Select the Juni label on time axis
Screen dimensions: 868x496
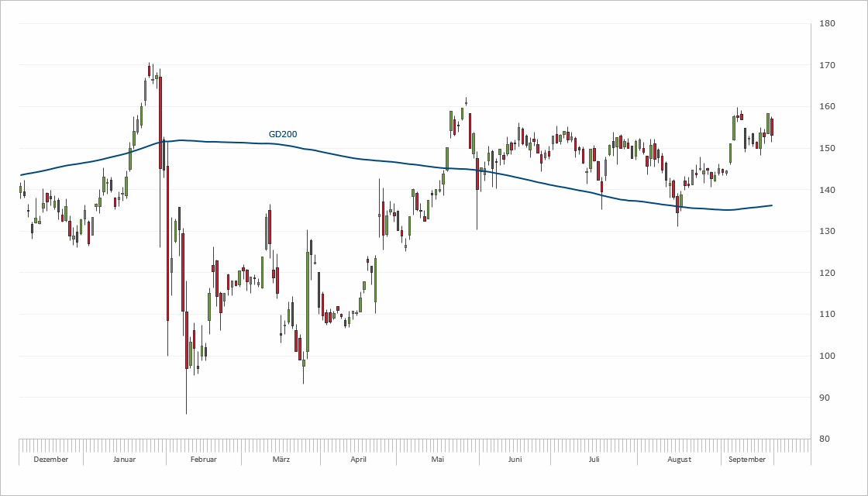pos(515,460)
